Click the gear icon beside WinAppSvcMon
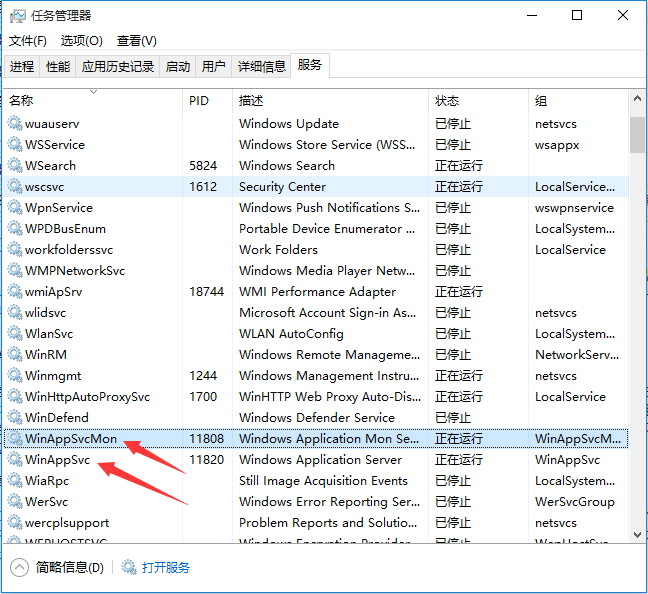 [x=15, y=439]
